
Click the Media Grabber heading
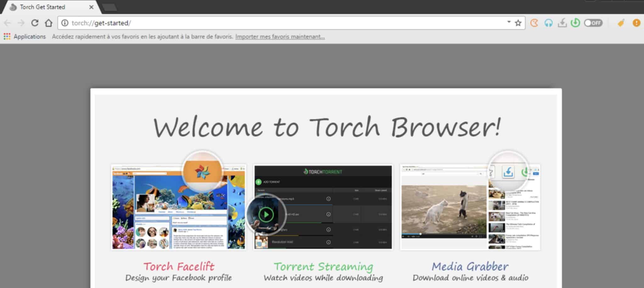[470, 267]
